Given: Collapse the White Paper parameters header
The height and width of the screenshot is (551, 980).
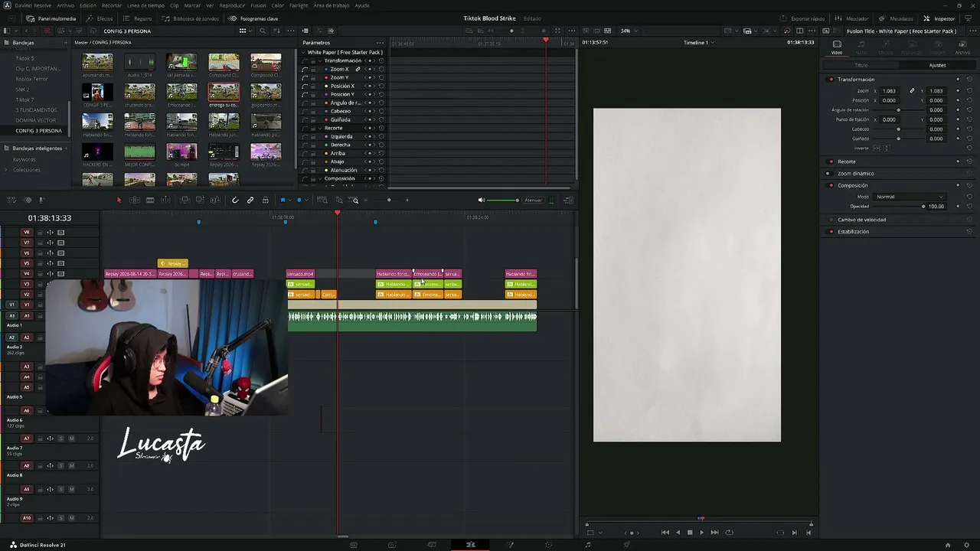Looking at the screenshot, I should pos(304,52).
